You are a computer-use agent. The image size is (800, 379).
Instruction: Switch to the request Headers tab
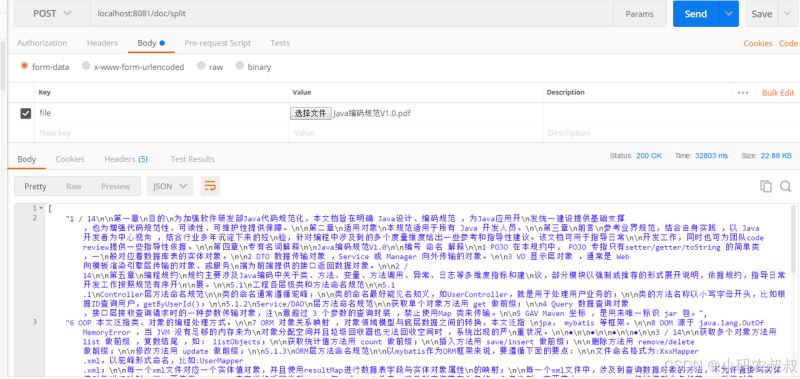pos(102,43)
